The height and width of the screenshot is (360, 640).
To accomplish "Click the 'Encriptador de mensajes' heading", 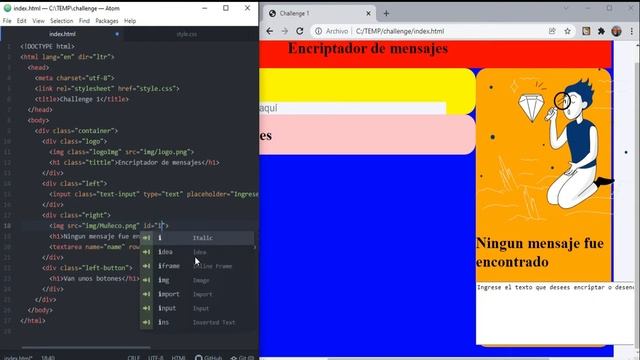I will (x=368, y=48).
